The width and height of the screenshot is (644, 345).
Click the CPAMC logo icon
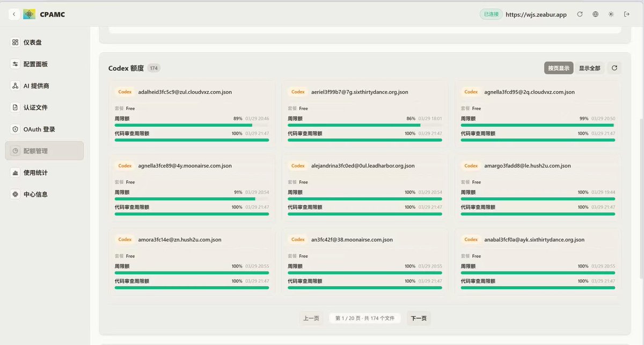(29, 14)
